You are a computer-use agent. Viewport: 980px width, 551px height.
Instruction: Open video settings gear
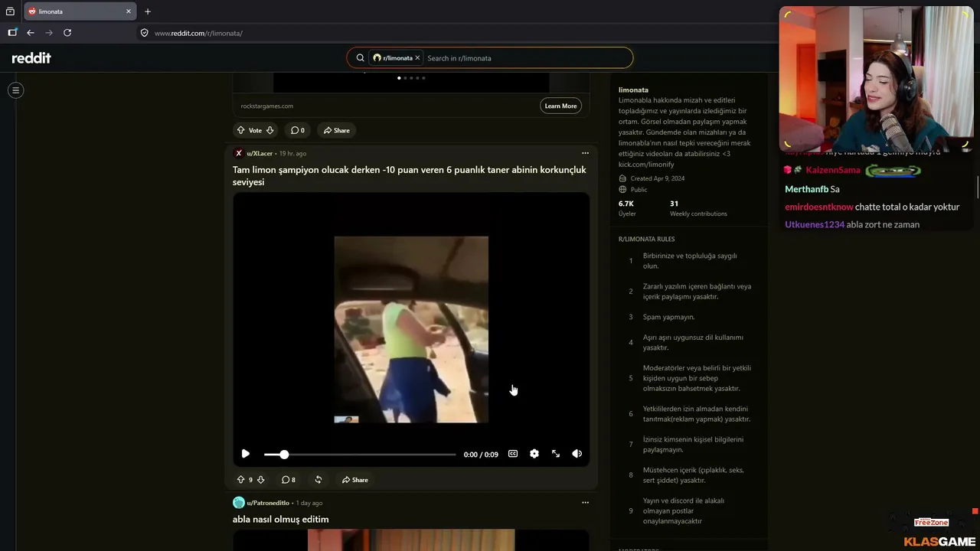pyautogui.click(x=534, y=454)
